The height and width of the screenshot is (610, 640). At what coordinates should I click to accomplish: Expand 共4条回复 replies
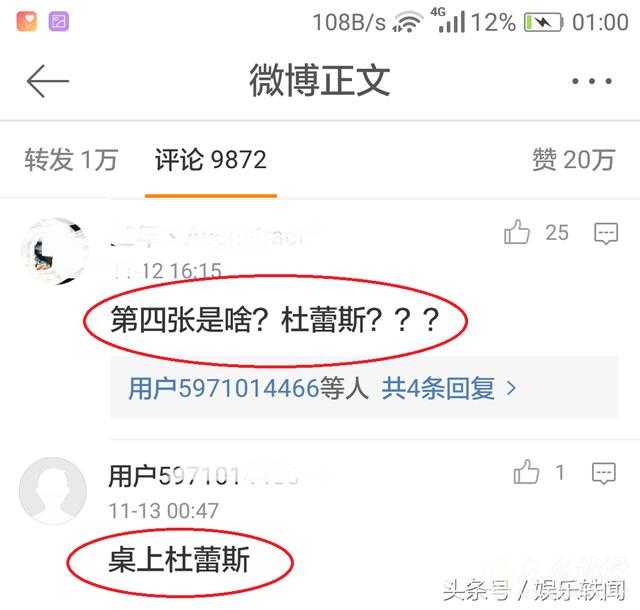point(438,388)
